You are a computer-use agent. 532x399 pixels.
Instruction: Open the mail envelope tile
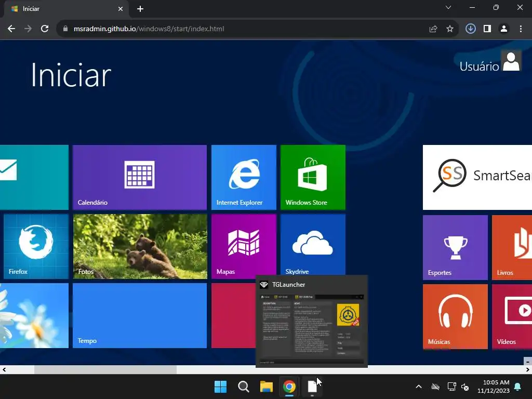[34, 177]
